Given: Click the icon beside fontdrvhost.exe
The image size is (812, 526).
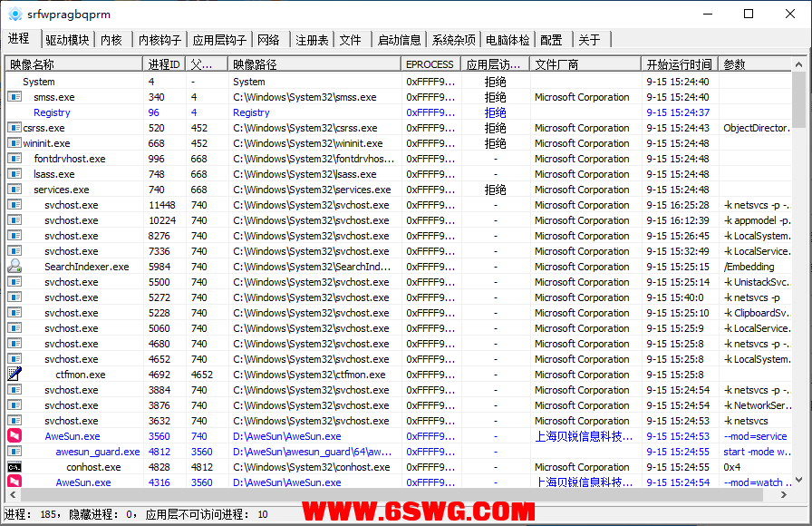Looking at the screenshot, I should [x=14, y=158].
